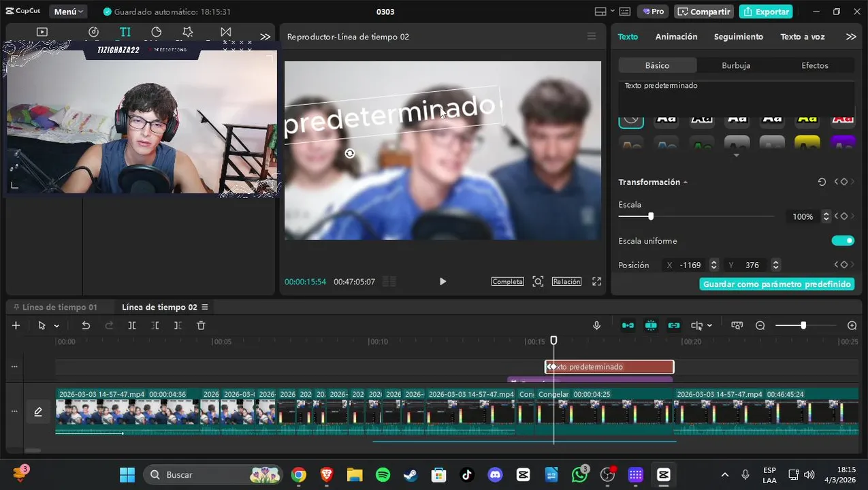Switch to the Seguimiento tab
The image size is (868, 490).
[739, 37]
